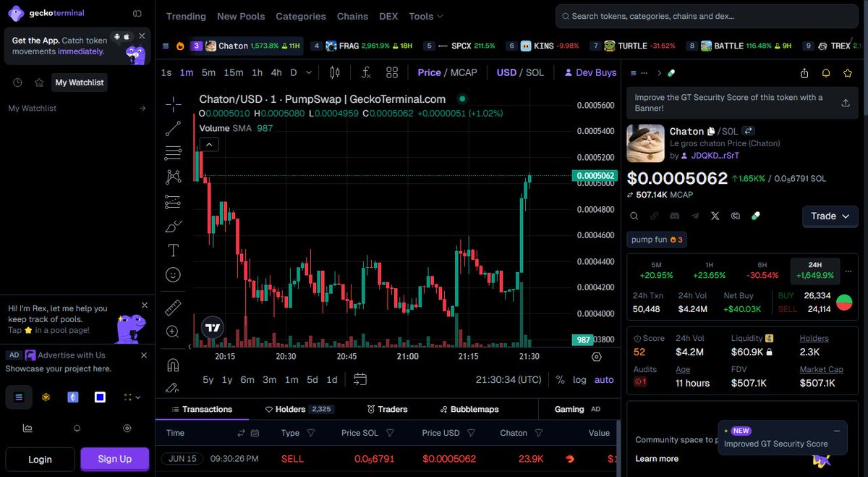Toggle Dev Buys markers on chart
The image size is (868, 477).
(x=590, y=72)
